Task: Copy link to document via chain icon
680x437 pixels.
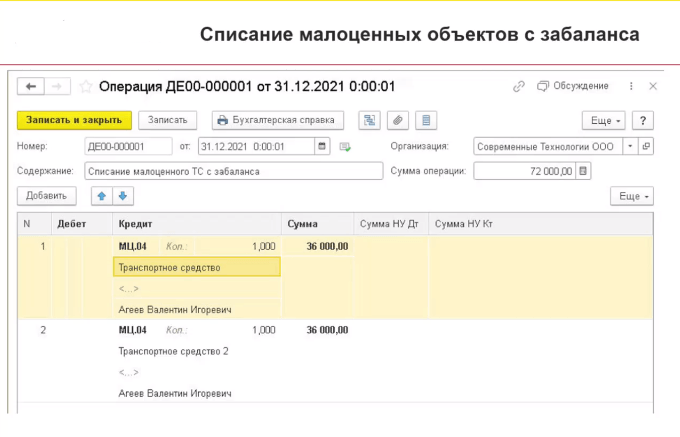Action: [518, 87]
